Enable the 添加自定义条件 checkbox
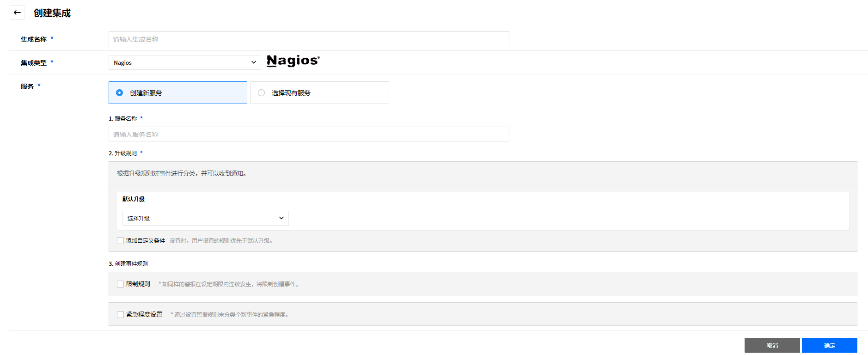 coord(121,241)
